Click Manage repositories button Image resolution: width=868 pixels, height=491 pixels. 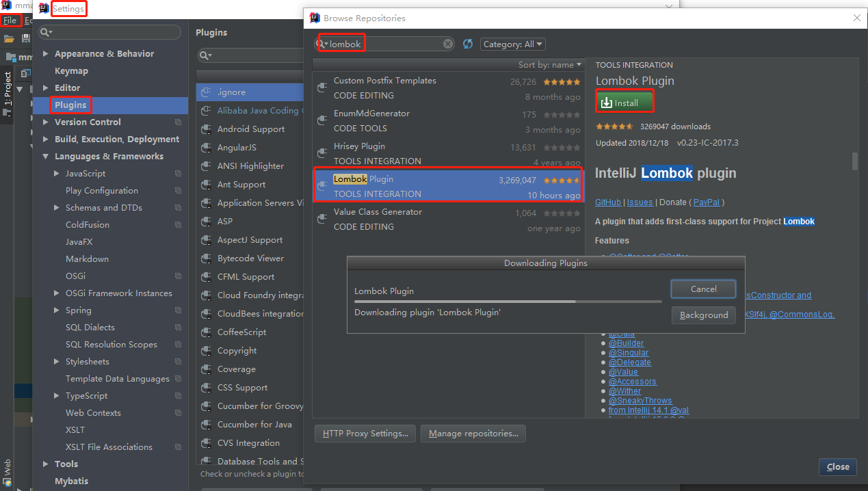tap(473, 434)
